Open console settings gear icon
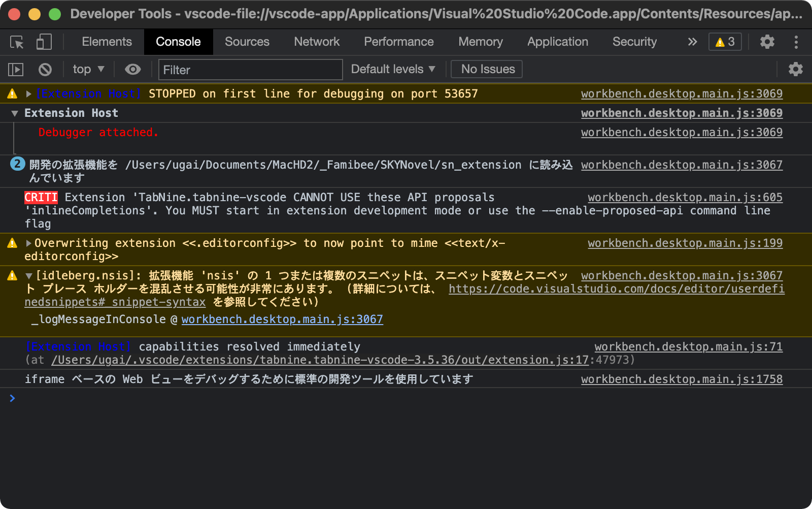Screen dimensions: 812x509 pyautogui.click(x=796, y=69)
